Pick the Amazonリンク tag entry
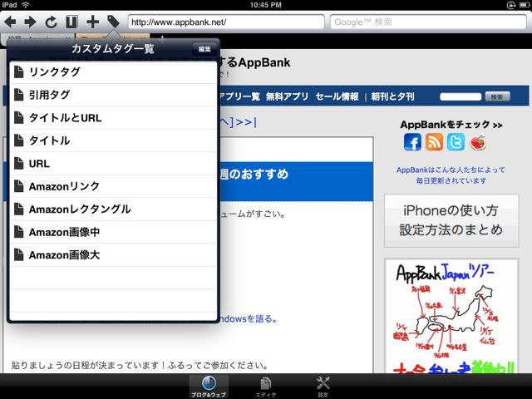Viewport: 532px width, 399px height. click(x=113, y=186)
